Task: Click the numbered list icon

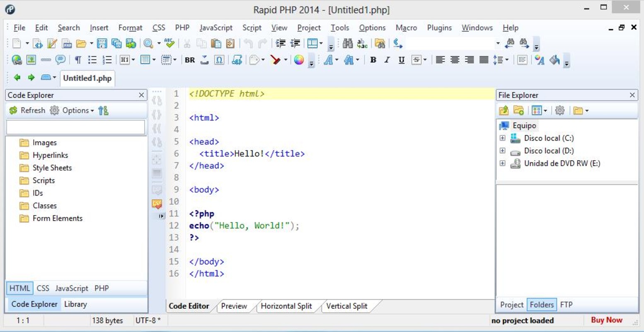Action: coord(107,60)
